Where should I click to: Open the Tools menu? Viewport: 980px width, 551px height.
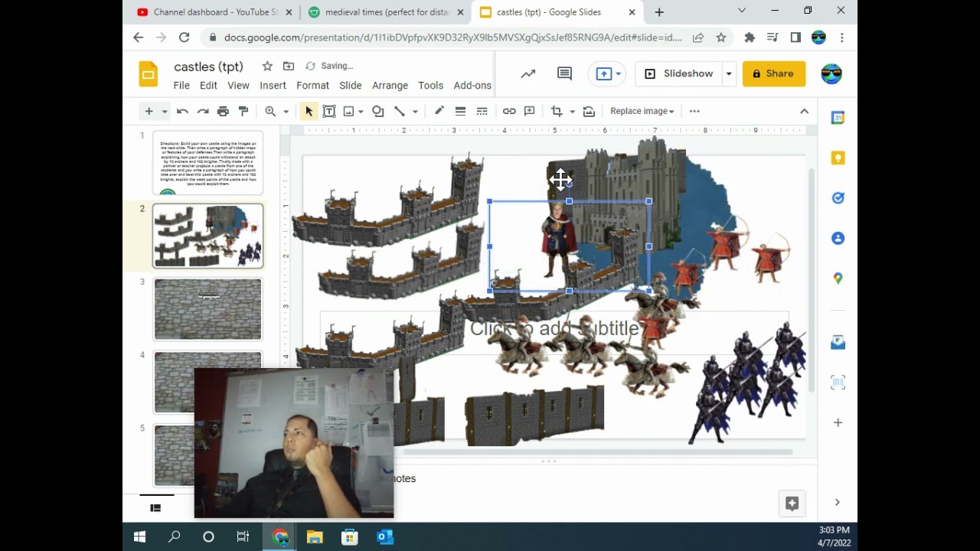(x=430, y=85)
